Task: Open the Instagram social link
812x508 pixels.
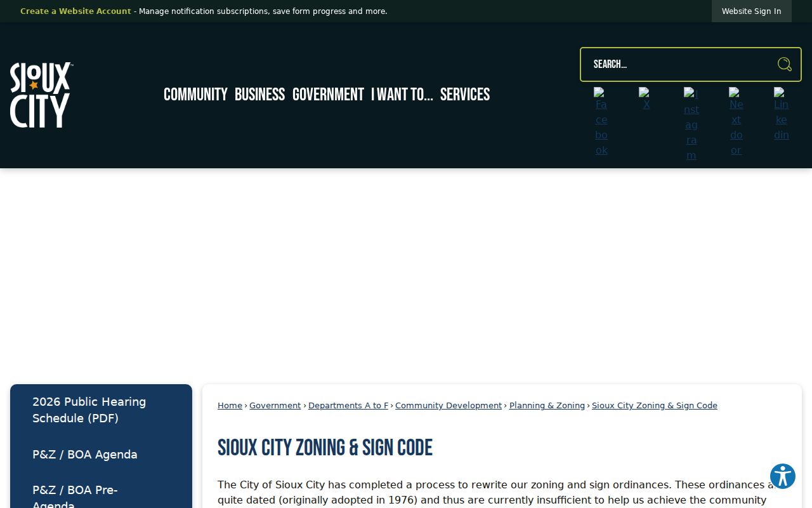Action: 691,124
